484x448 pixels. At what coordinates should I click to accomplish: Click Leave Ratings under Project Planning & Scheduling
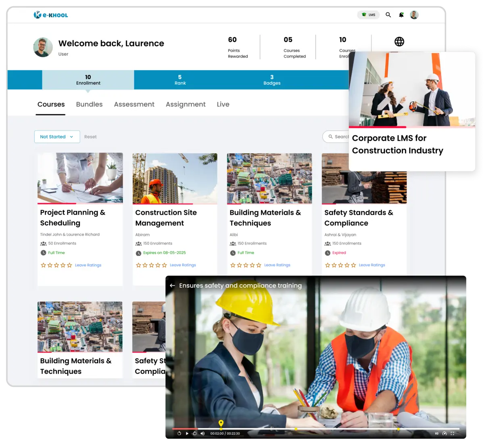tap(88, 265)
